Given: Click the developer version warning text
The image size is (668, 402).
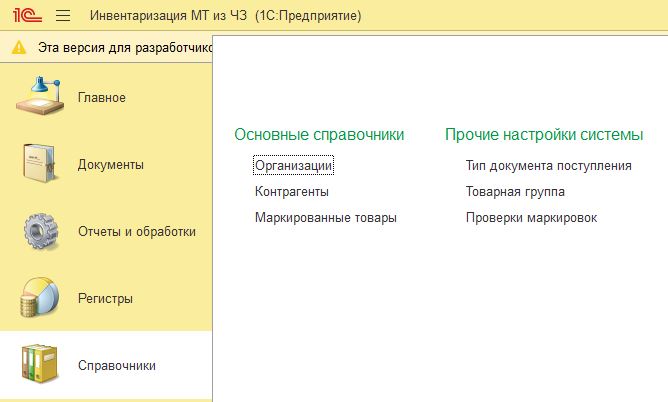Looking at the screenshot, I should 125,47.
